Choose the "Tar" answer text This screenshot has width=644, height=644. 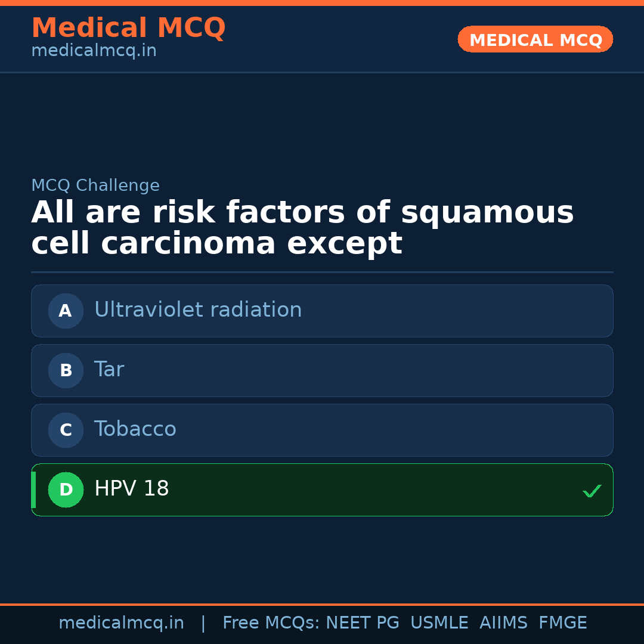[109, 370]
